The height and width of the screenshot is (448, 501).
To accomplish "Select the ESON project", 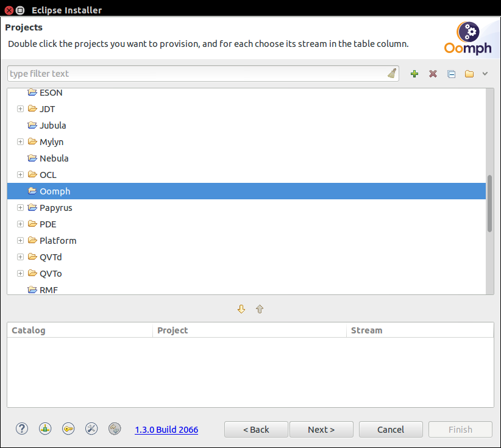I will 51,93.
